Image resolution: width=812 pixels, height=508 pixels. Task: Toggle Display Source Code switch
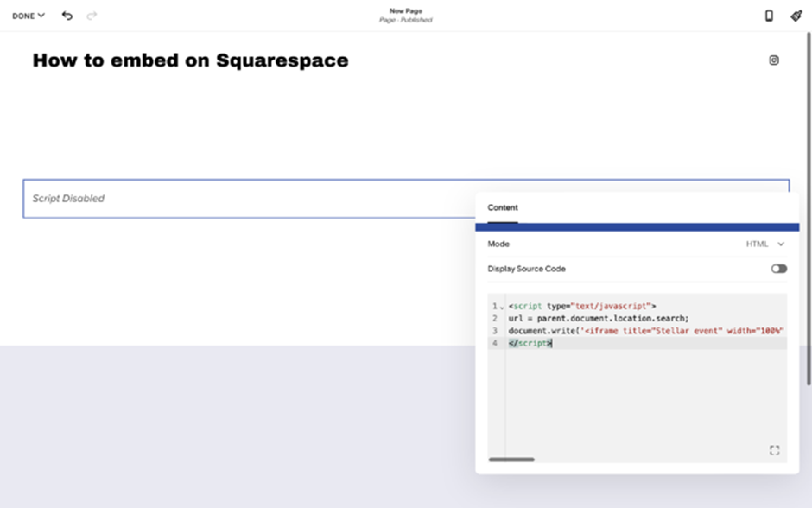[779, 269]
